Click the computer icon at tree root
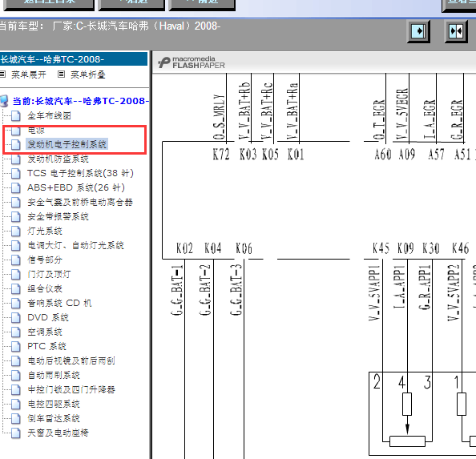The height and width of the screenshot is (459, 476). [4, 101]
